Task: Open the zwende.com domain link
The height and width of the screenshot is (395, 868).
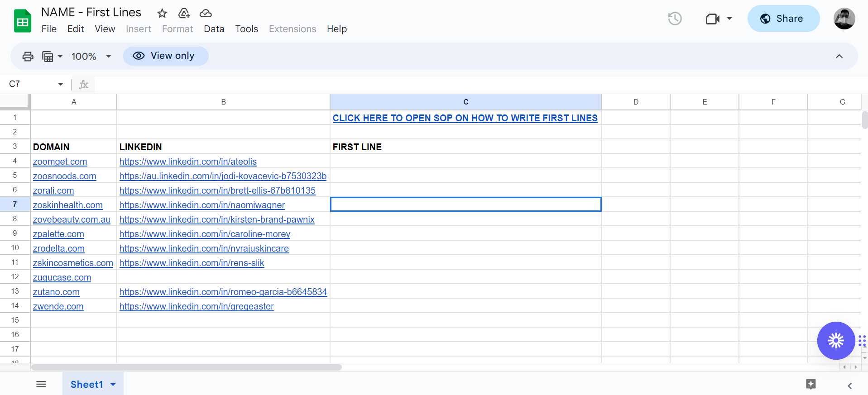Action: tap(58, 306)
